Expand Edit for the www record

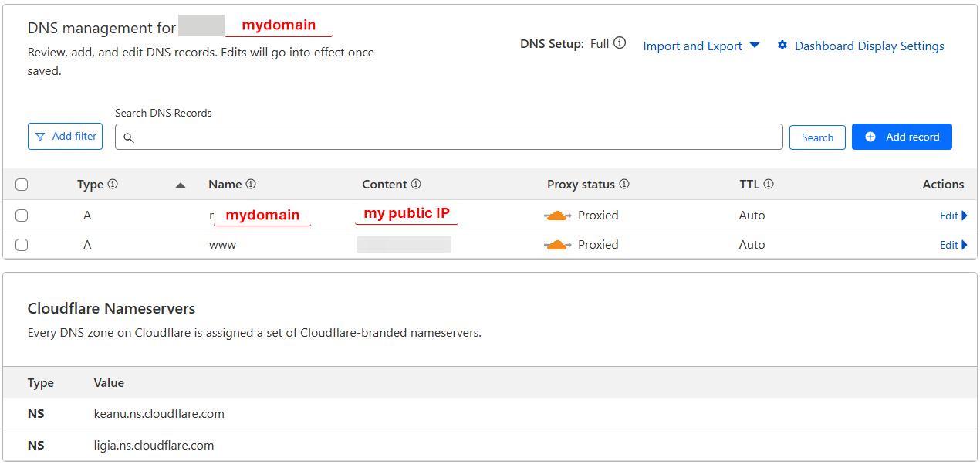tap(954, 245)
